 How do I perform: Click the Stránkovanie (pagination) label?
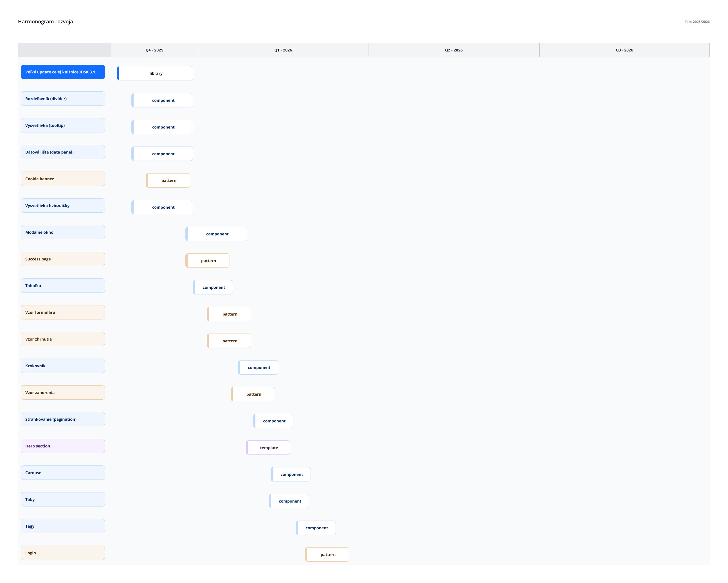tap(63, 419)
